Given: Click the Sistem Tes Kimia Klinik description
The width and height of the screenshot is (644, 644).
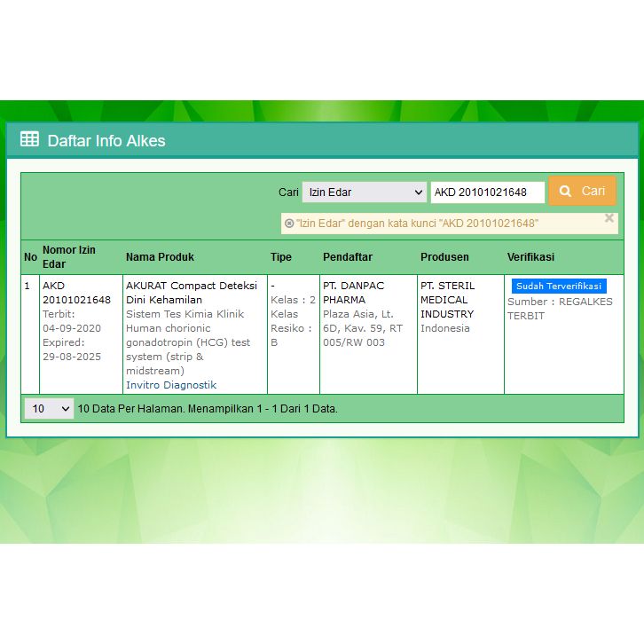Looking at the screenshot, I should coord(185,314).
